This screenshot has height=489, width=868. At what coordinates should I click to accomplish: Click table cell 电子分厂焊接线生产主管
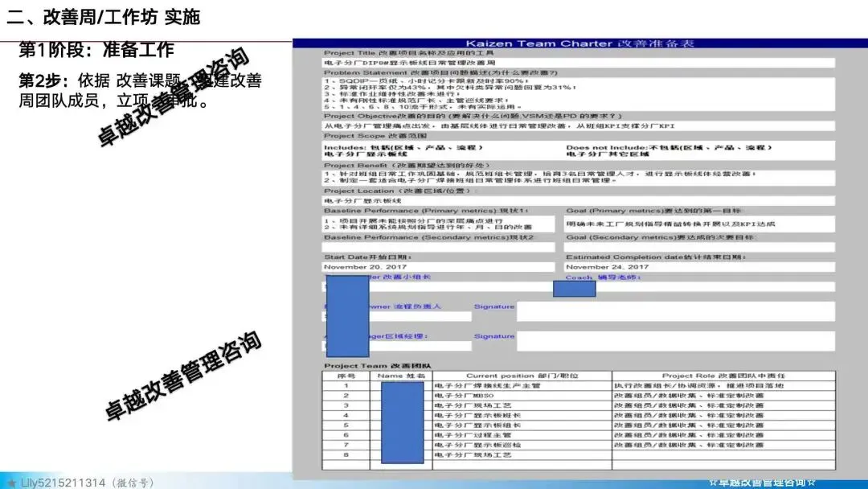(522, 386)
